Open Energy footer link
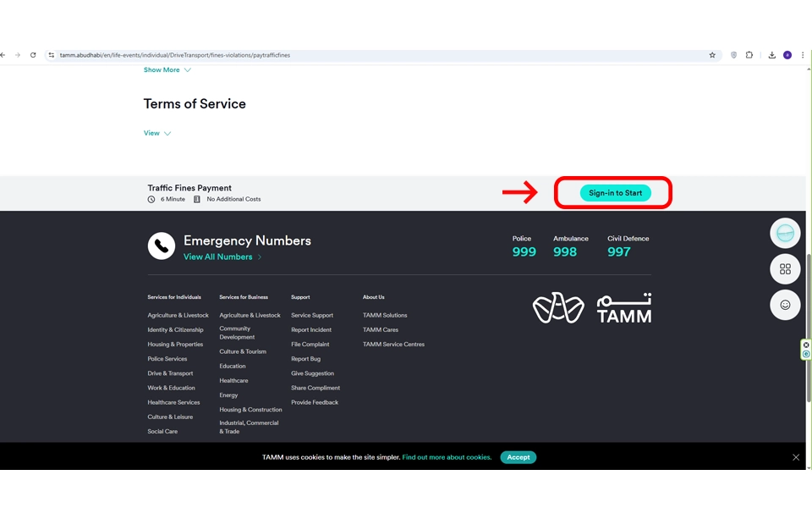Viewport: 812px width, 508px height. (228, 395)
